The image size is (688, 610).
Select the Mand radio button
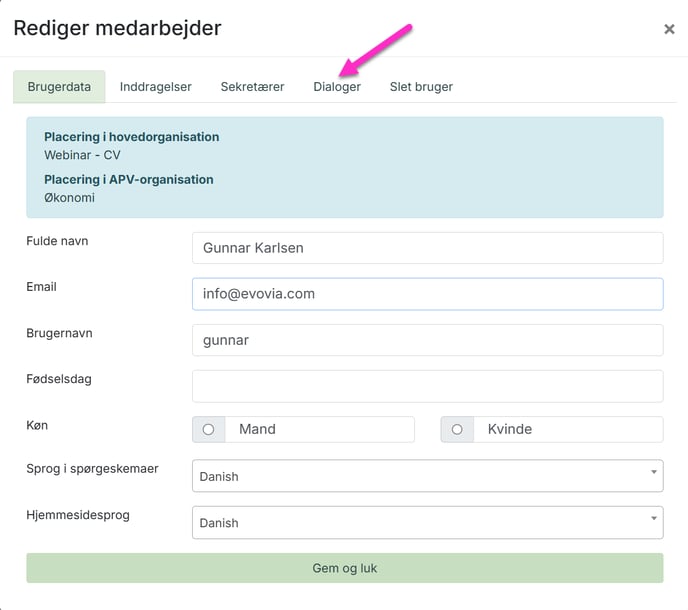click(x=208, y=429)
